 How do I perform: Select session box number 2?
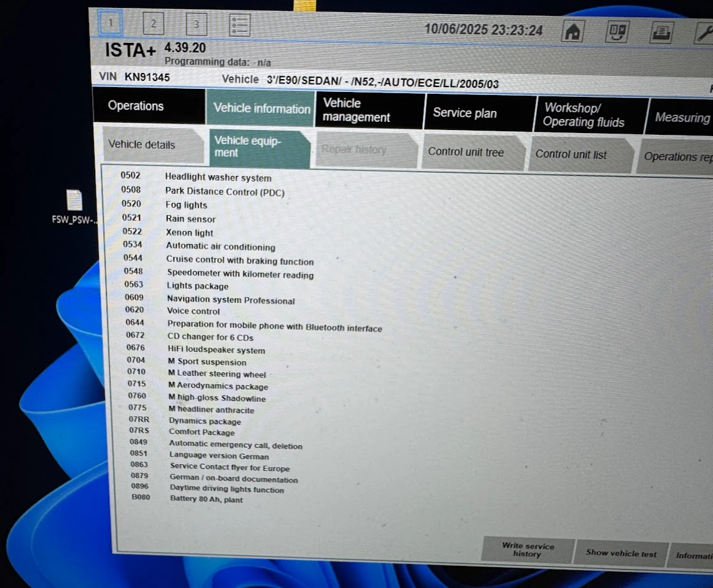click(x=153, y=24)
